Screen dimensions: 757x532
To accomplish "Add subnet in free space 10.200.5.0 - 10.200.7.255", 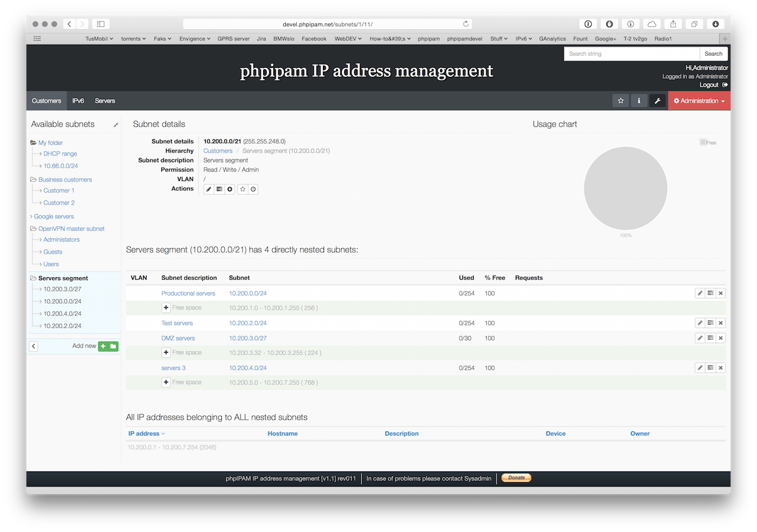I will (166, 382).
